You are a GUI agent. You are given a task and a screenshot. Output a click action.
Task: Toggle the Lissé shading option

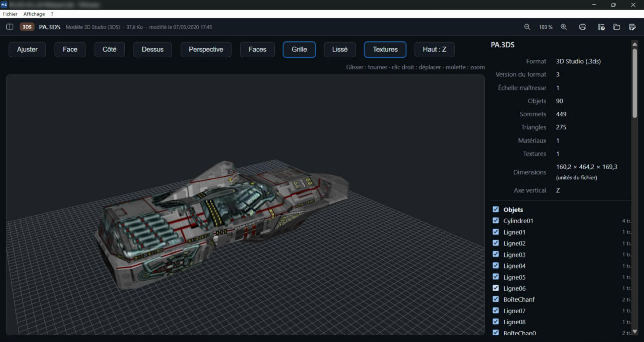[x=339, y=49]
